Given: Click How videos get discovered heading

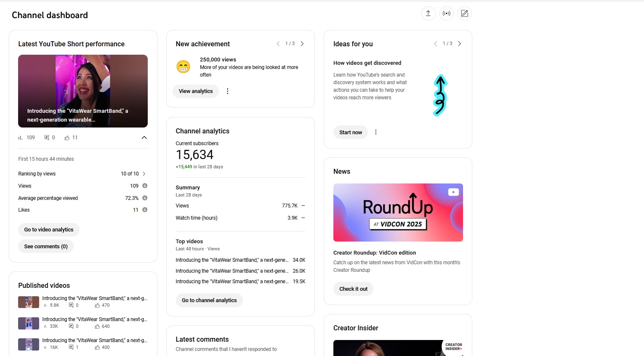Looking at the screenshot, I should (367, 63).
